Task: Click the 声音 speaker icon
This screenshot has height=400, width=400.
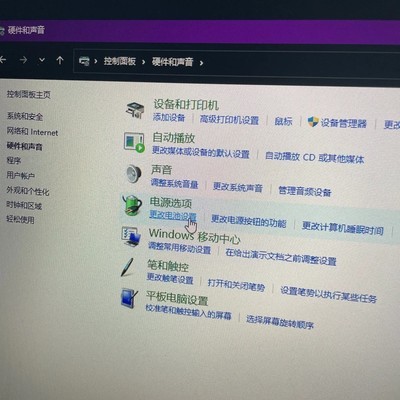Action: coord(133,173)
